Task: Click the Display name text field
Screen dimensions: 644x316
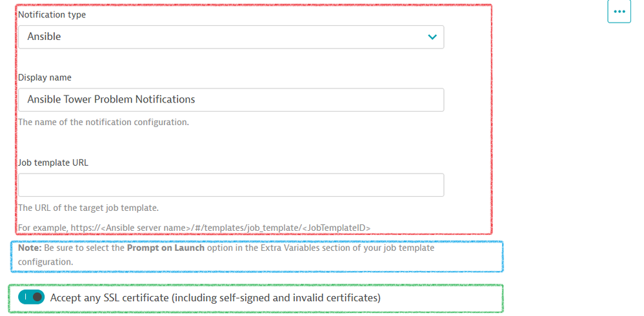Action: tap(230, 99)
